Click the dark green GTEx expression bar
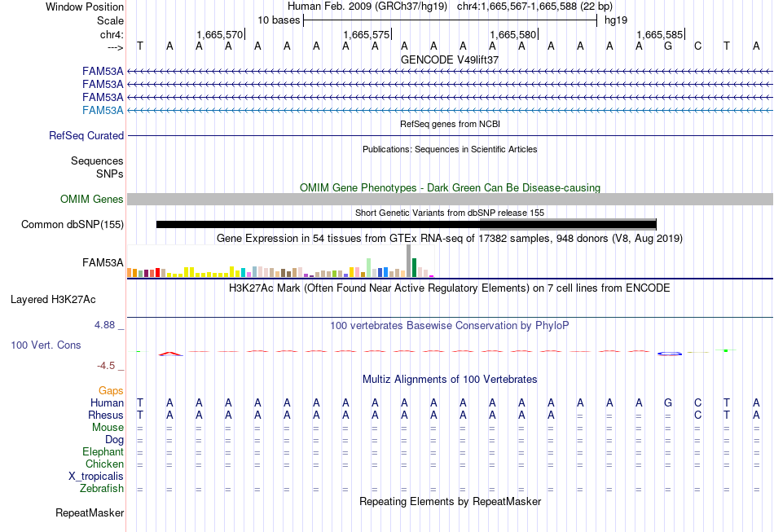 coord(414,267)
